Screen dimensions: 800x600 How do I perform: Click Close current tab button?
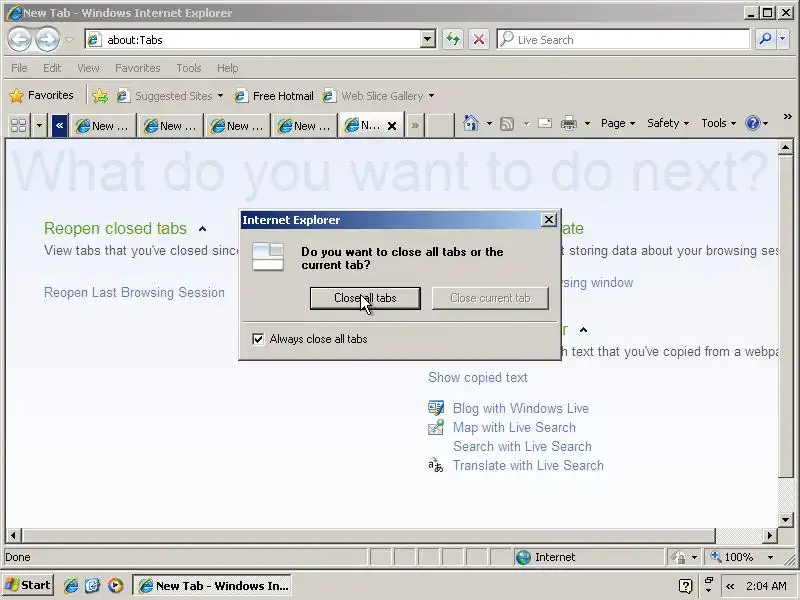(490, 298)
